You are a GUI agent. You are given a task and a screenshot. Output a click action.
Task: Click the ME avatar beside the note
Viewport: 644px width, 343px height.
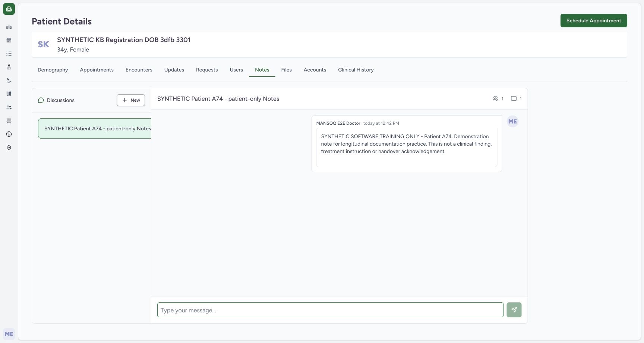click(x=512, y=121)
